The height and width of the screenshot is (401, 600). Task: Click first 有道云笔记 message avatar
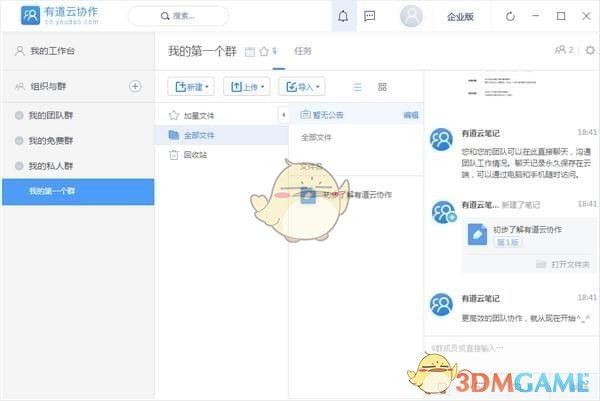[441, 140]
